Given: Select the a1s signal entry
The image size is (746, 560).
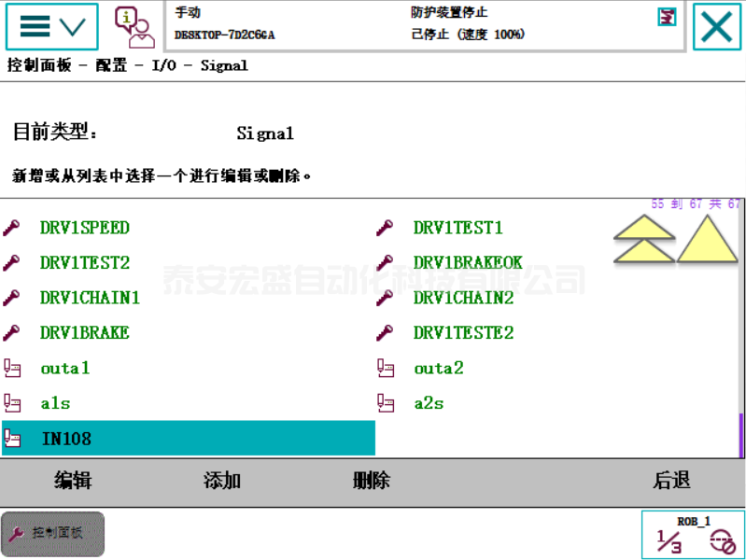Looking at the screenshot, I should [x=55, y=403].
